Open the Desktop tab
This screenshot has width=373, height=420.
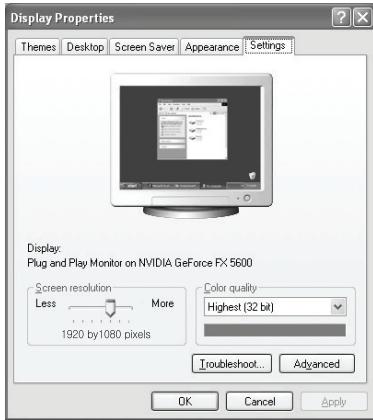click(85, 47)
